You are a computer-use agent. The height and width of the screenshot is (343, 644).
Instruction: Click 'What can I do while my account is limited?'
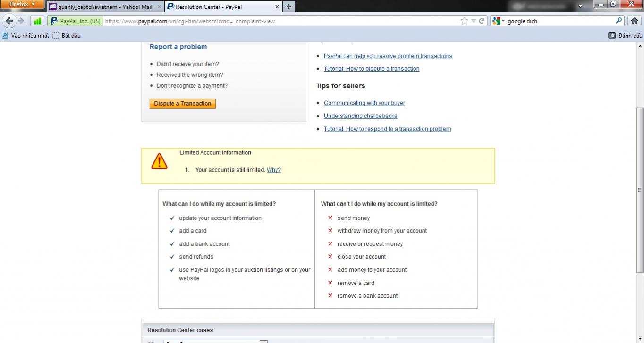[x=219, y=204]
